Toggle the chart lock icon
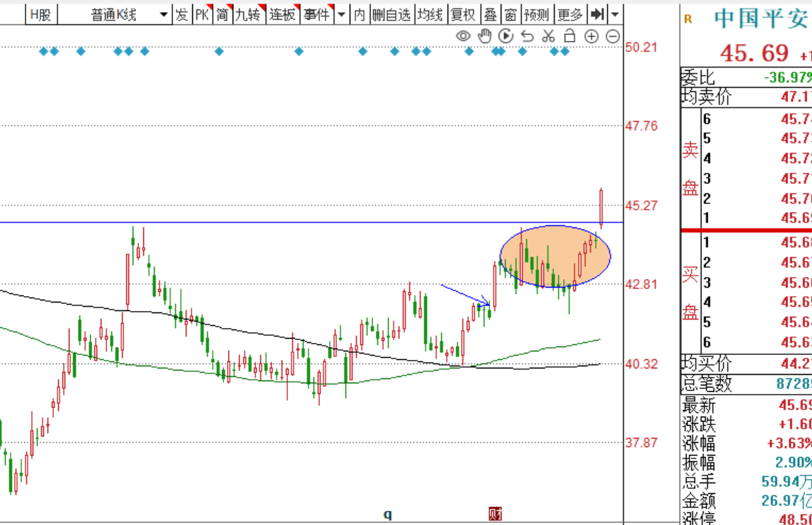Image resolution: width=812 pixels, height=525 pixels. click(569, 35)
